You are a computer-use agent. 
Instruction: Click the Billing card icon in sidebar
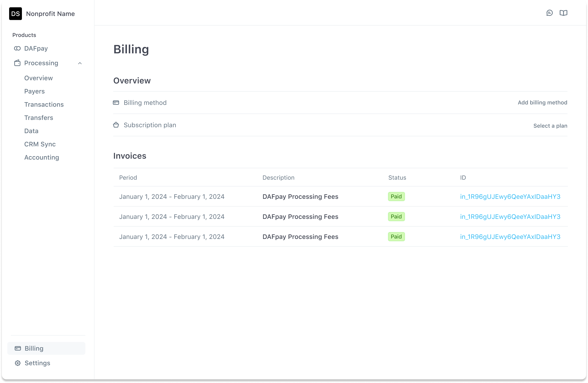[x=18, y=348]
